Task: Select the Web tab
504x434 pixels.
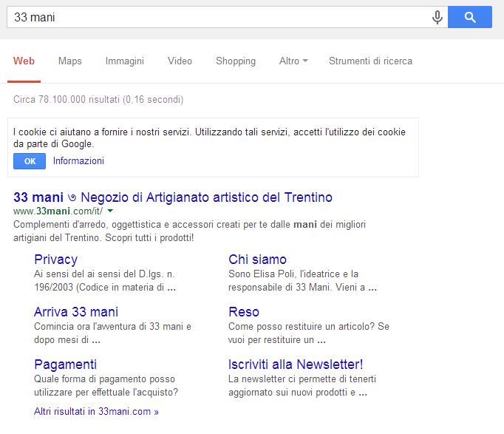Action: (24, 61)
